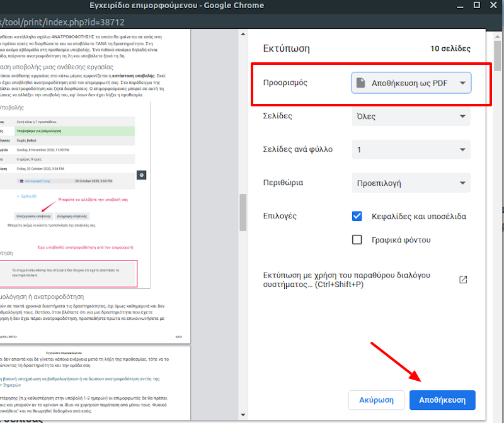The height and width of the screenshot is (423, 504).
Task: Enable the 'Γραφικά φόντου' checkbox
Action: tap(357, 240)
